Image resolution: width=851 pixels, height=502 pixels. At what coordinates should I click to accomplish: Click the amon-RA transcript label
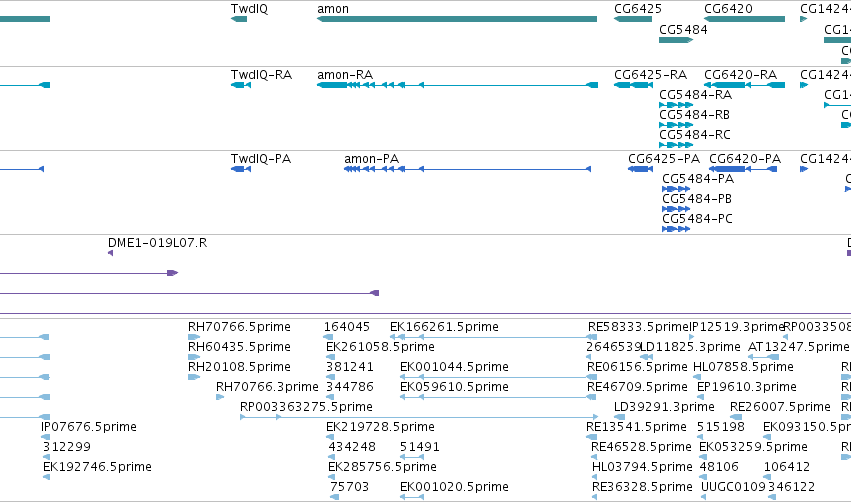point(345,74)
